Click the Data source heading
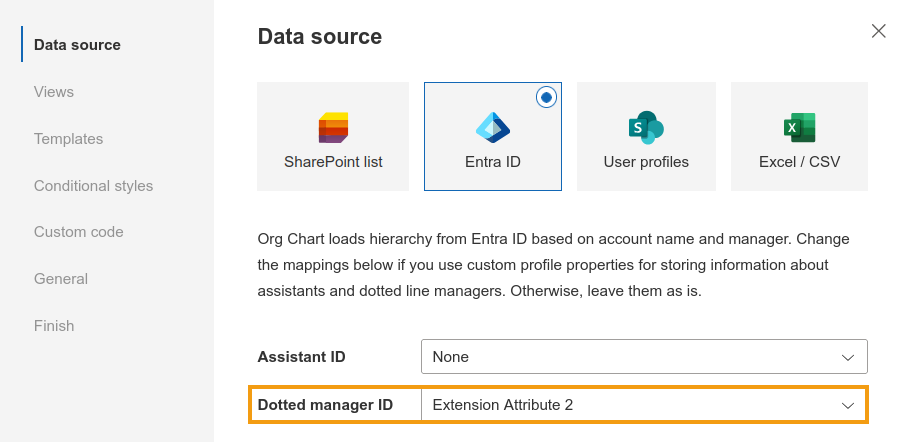 point(320,36)
